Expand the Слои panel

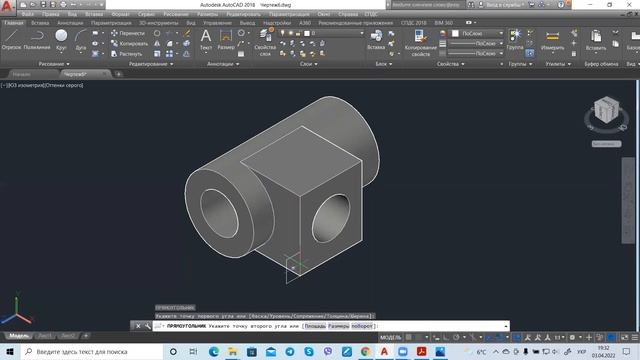(309, 64)
